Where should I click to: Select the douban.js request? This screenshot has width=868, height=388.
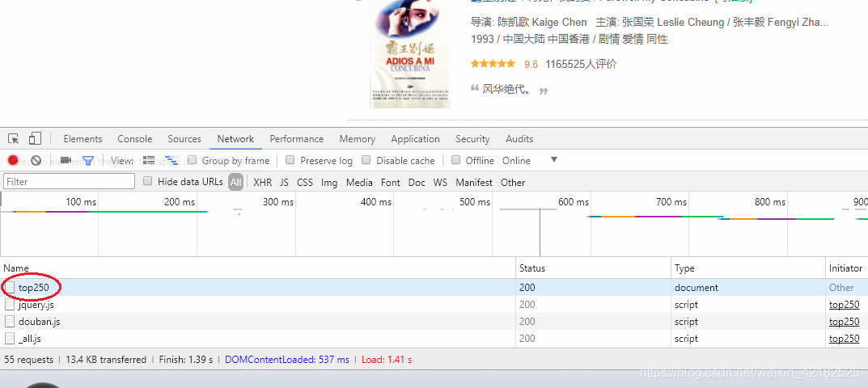click(x=434, y=322)
